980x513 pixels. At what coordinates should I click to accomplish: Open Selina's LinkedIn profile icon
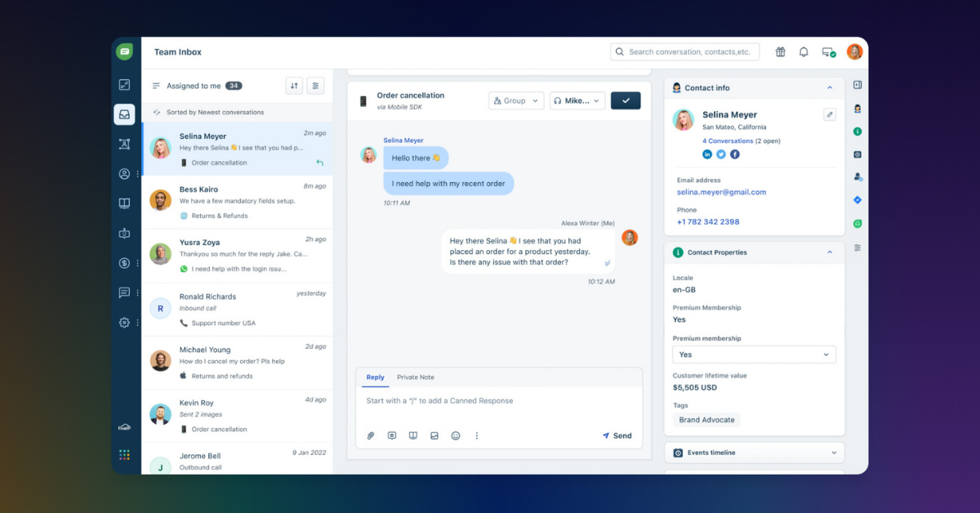pos(707,154)
